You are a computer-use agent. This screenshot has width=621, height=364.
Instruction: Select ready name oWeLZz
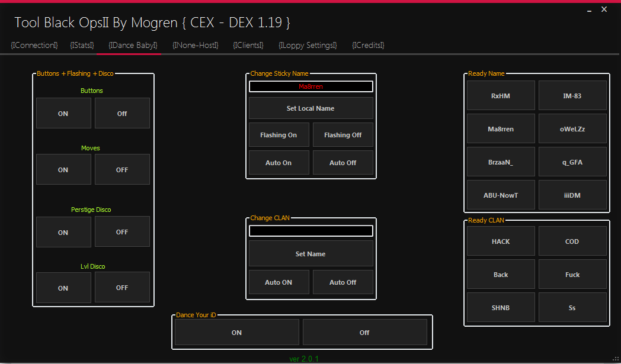(572, 128)
